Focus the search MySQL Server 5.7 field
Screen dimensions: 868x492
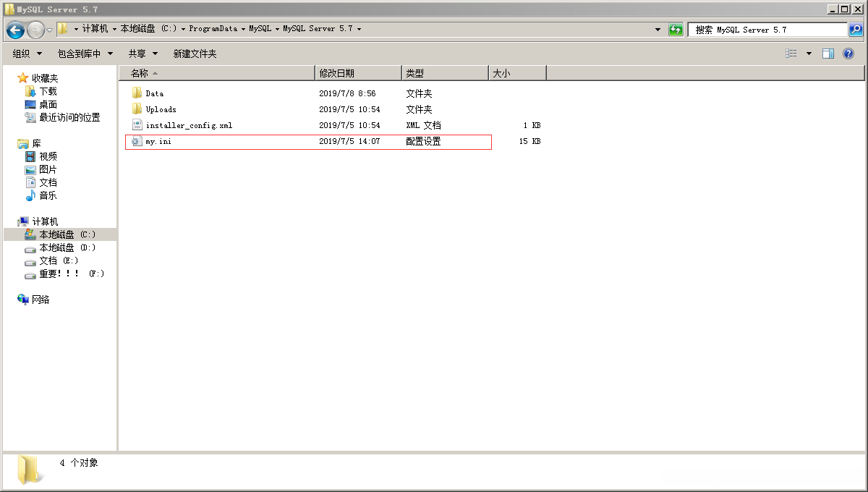pyautogui.click(x=767, y=30)
